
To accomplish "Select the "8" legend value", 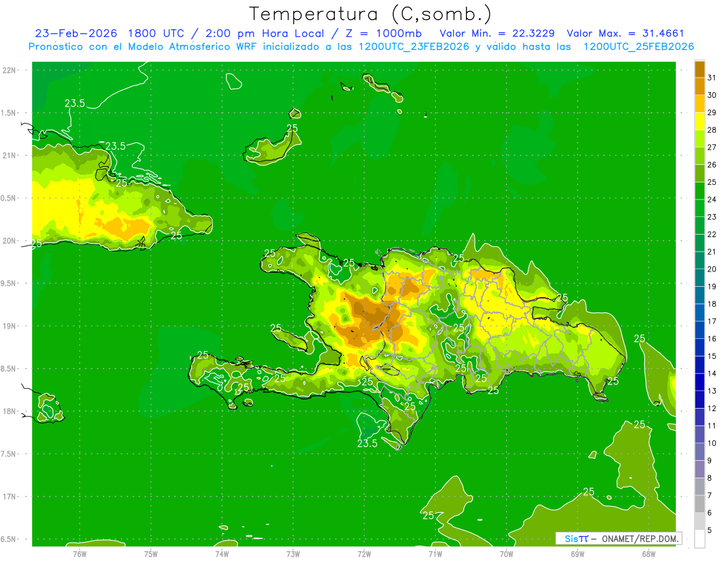I will 709,478.
